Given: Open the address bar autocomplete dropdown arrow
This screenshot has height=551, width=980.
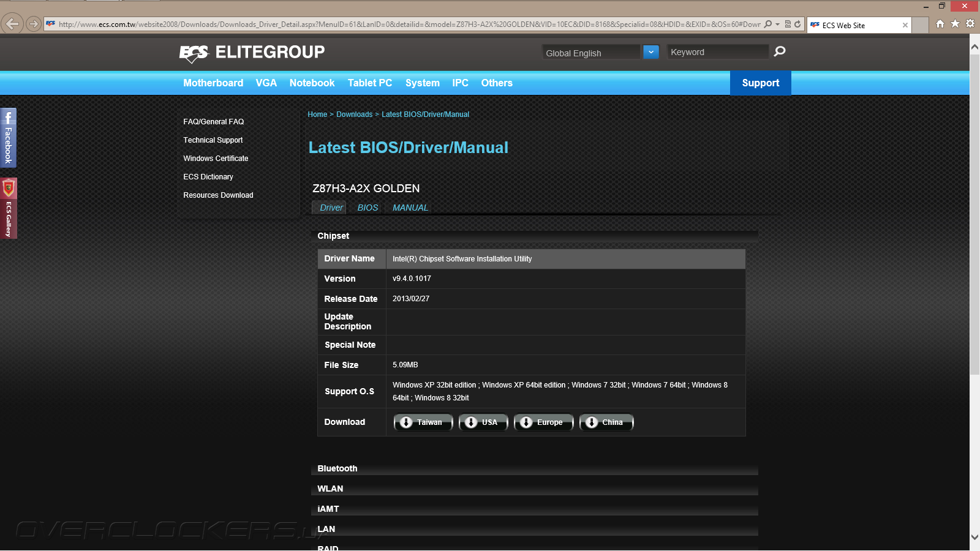Looking at the screenshot, I should [778, 24].
